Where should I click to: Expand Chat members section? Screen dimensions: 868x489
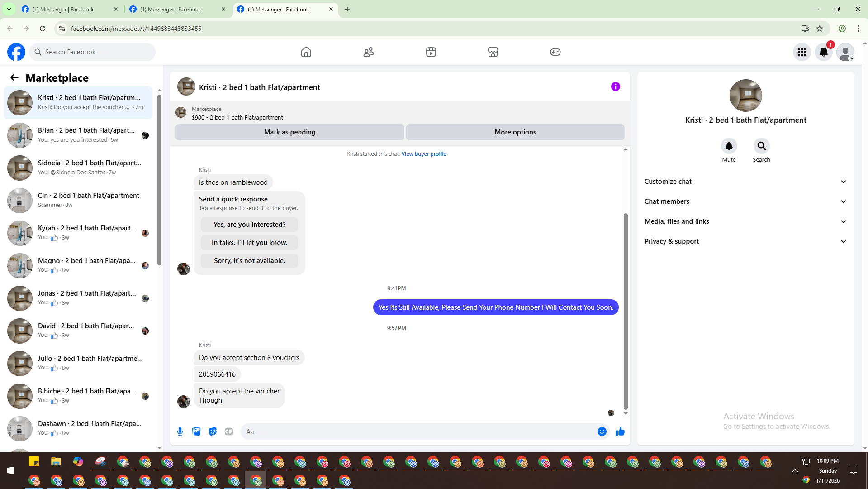745,201
